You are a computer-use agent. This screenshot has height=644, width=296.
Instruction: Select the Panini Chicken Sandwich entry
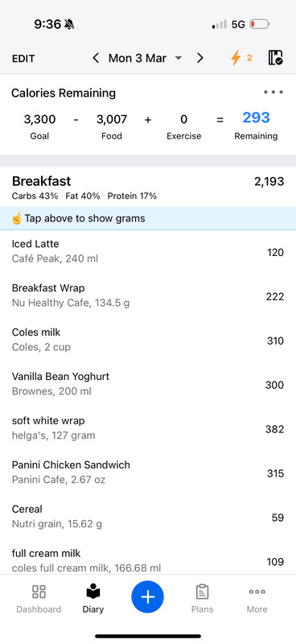coord(148,473)
